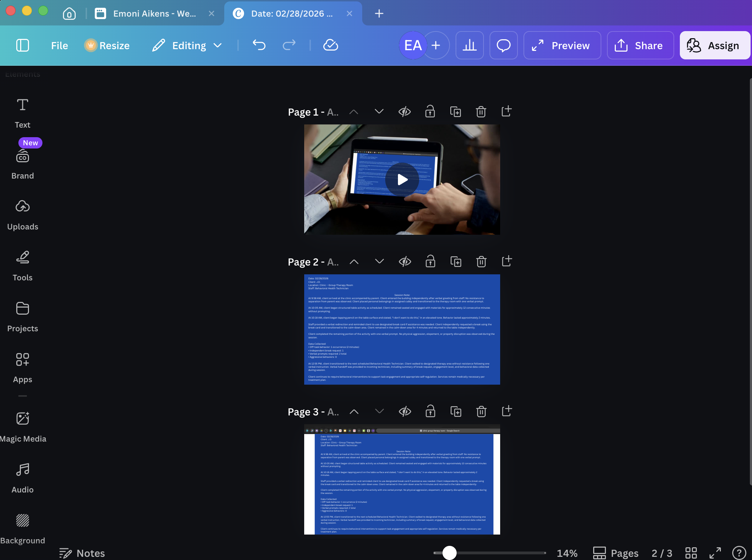
Task: Click the zoom slider handle
Action: 449,553
